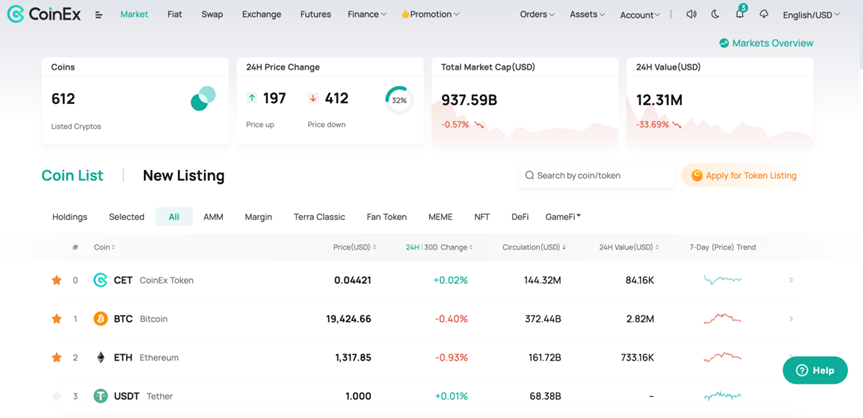Filter by Selected category
863x418 pixels.
click(127, 217)
